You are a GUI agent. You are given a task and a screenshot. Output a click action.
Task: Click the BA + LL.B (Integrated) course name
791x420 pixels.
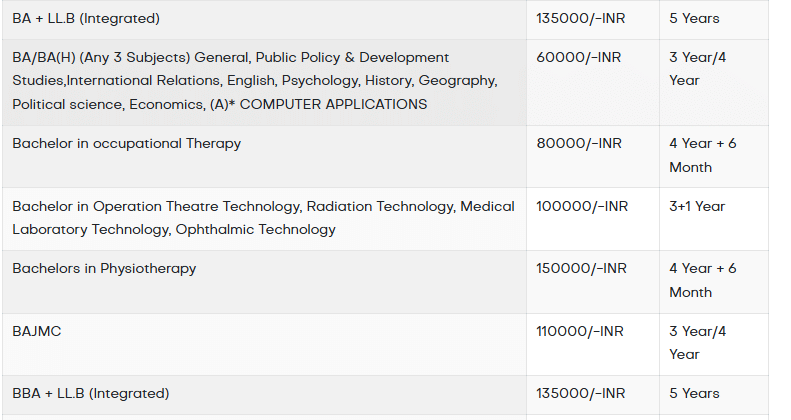pyautogui.click(x=86, y=18)
